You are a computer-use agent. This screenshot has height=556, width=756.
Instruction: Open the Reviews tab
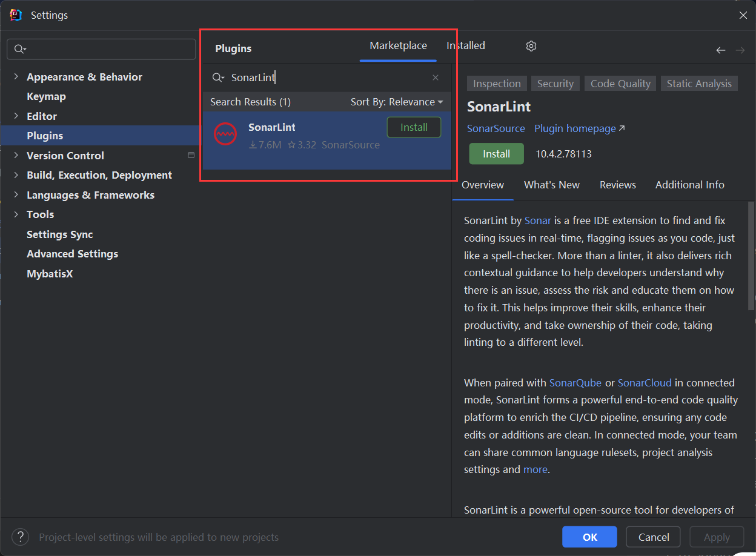point(618,185)
